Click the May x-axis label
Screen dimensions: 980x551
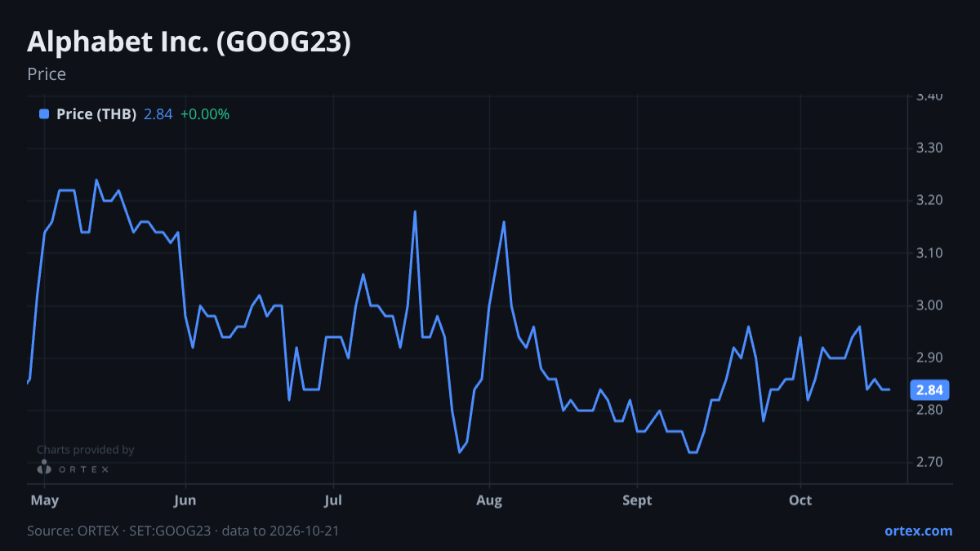click(44, 500)
